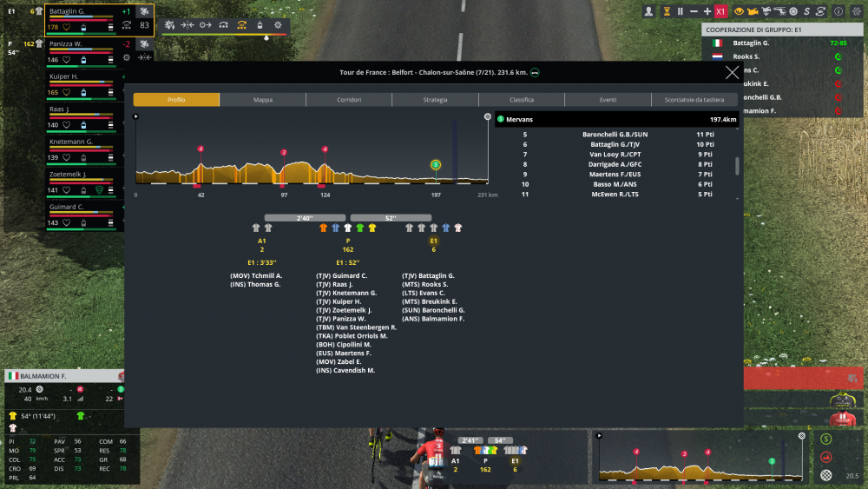Click (MOV) Tchmill A. in A1 list
The image size is (868, 489).
[256, 276]
